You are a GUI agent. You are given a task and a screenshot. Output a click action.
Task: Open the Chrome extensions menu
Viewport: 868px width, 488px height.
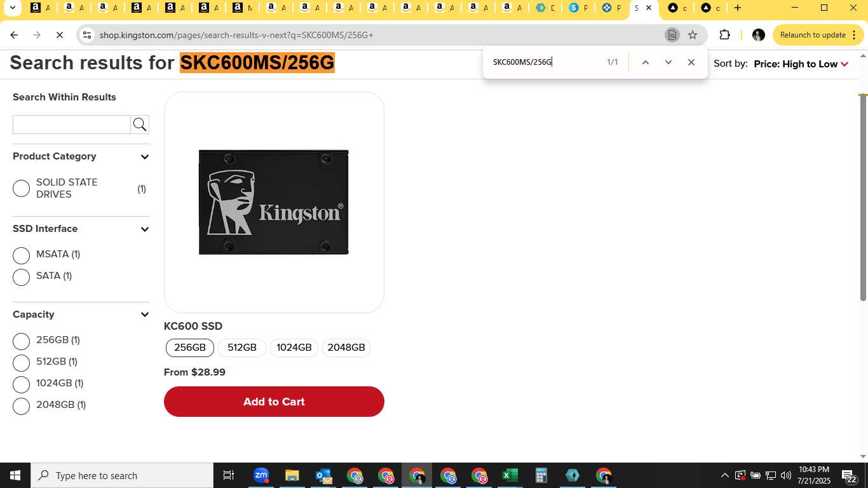(x=724, y=35)
